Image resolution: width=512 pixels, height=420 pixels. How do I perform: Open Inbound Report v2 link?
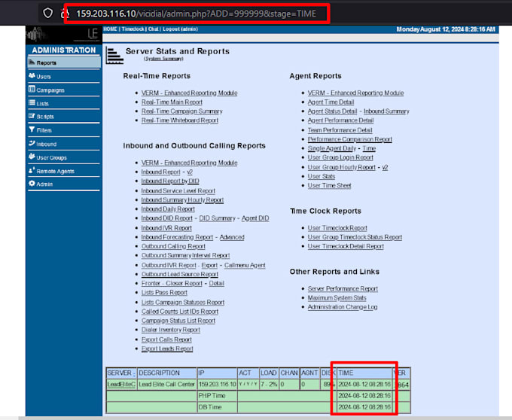click(x=190, y=172)
